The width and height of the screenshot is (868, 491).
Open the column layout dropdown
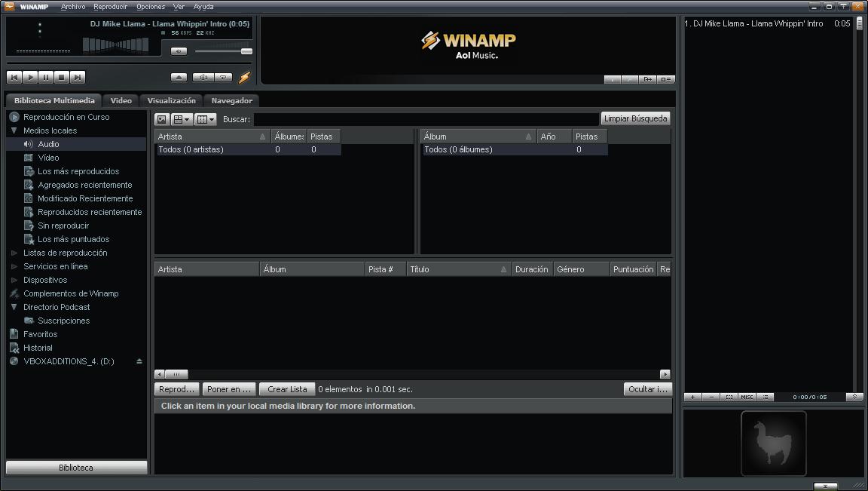[x=206, y=119]
